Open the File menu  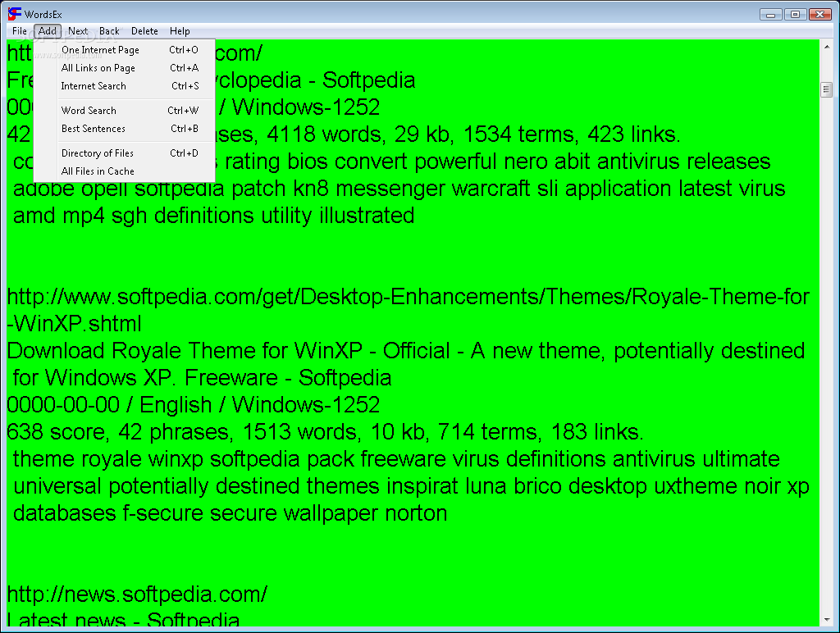20,31
